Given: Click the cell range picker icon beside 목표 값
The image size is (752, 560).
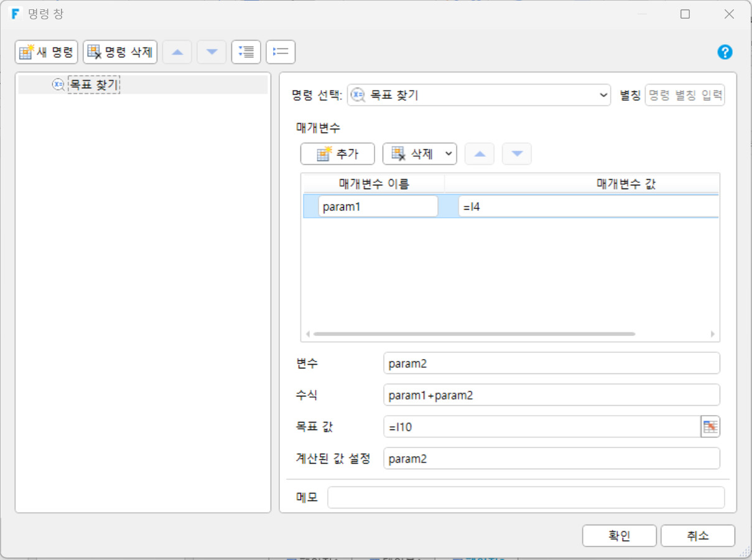Looking at the screenshot, I should [710, 427].
